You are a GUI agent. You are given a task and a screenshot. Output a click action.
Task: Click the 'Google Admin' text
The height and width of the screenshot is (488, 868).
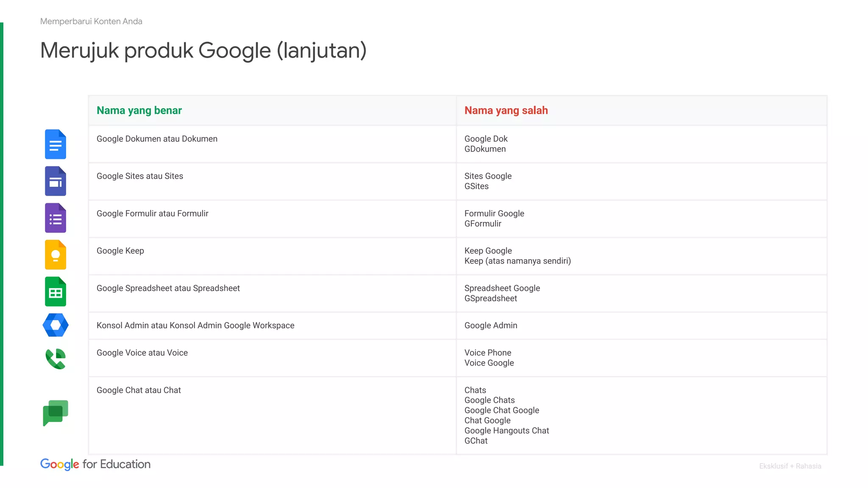[x=491, y=325]
